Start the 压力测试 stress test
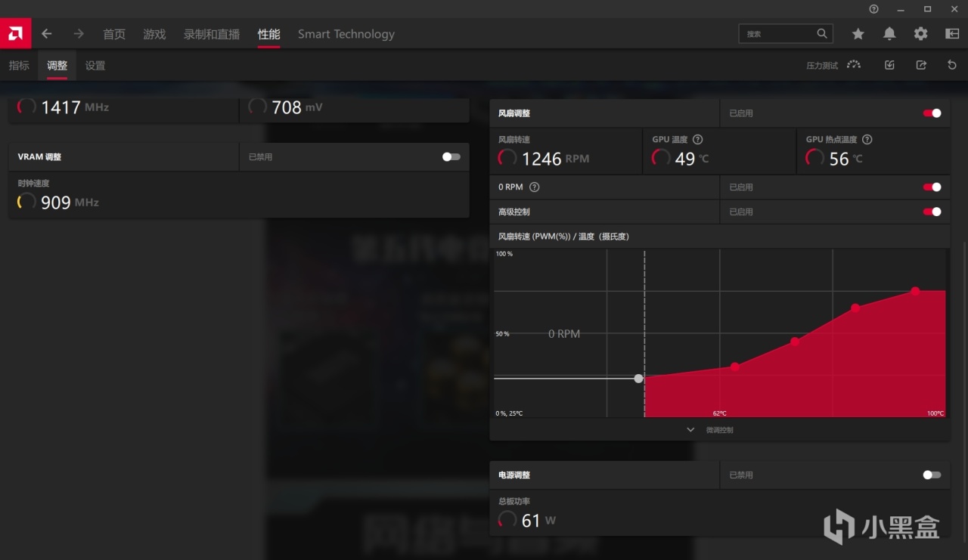The height and width of the screenshot is (560, 968). [833, 66]
